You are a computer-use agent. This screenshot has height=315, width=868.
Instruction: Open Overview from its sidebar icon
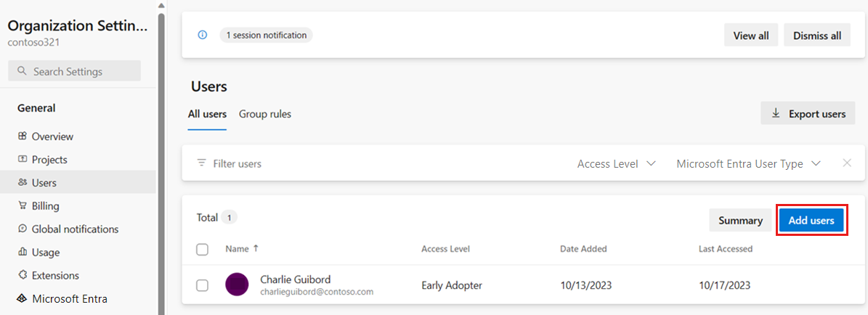tap(22, 136)
